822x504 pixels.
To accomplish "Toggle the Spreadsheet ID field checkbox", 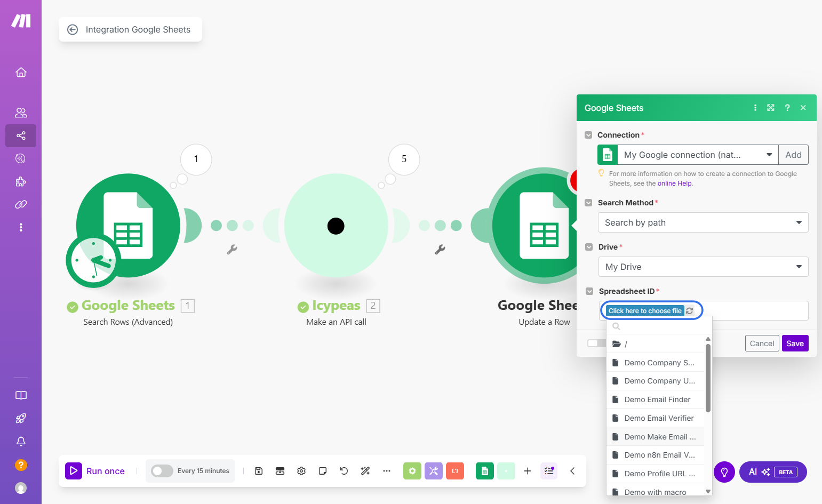I will tap(589, 291).
